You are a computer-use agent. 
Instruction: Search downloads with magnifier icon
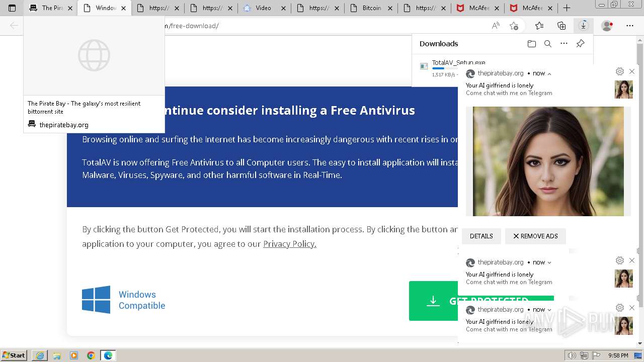(x=548, y=44)
